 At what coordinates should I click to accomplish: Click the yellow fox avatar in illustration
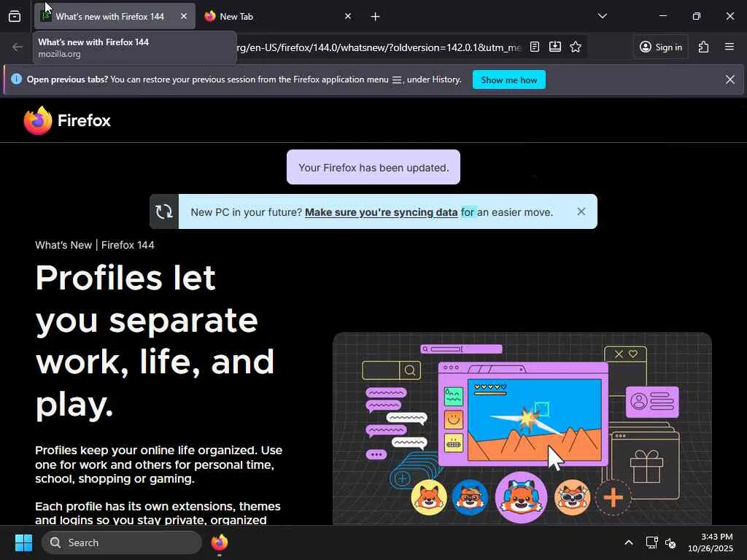pos(429,497)
